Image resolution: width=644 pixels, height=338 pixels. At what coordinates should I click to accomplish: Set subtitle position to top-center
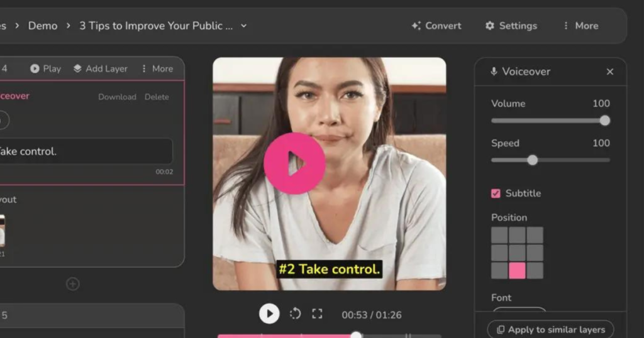(x=517, y=235)
